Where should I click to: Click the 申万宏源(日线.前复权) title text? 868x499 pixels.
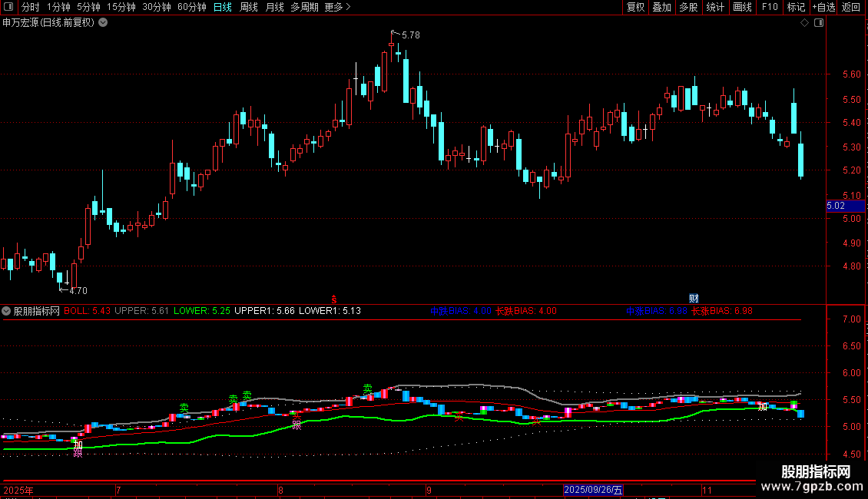[48, 23]
